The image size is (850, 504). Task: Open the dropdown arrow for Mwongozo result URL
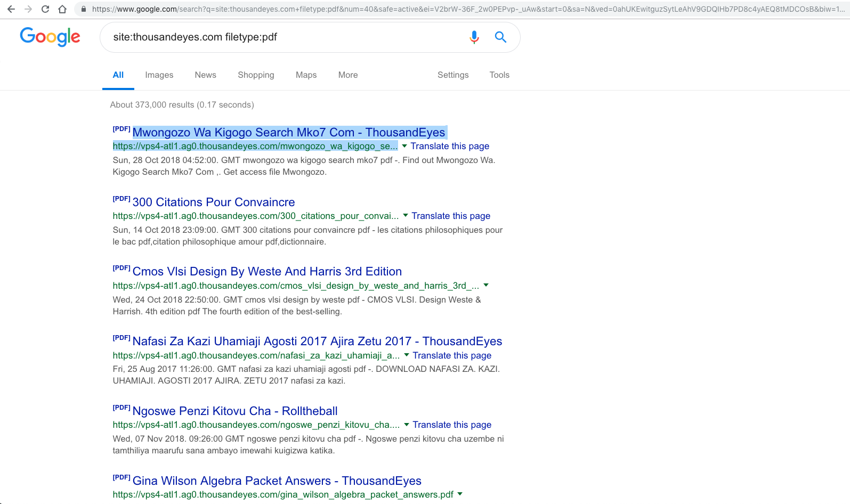[404, 146]
